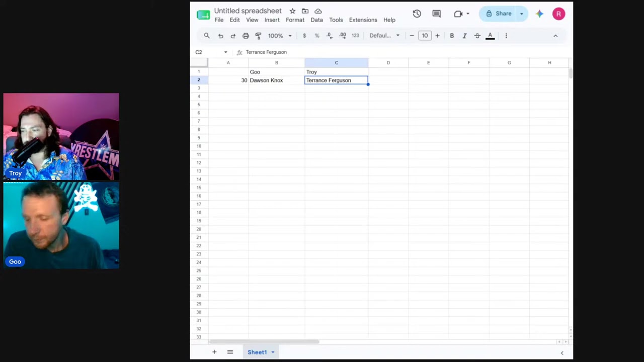Viewport: 644px width, 362px height.
Task: Open the zoom 100% dropdown
Action: (x=280, y=36)
